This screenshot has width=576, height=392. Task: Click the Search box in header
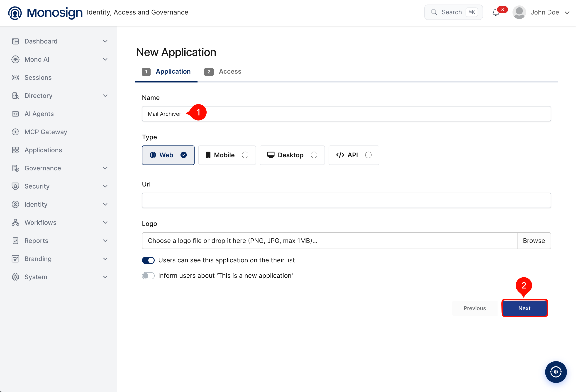click(453, 12)
